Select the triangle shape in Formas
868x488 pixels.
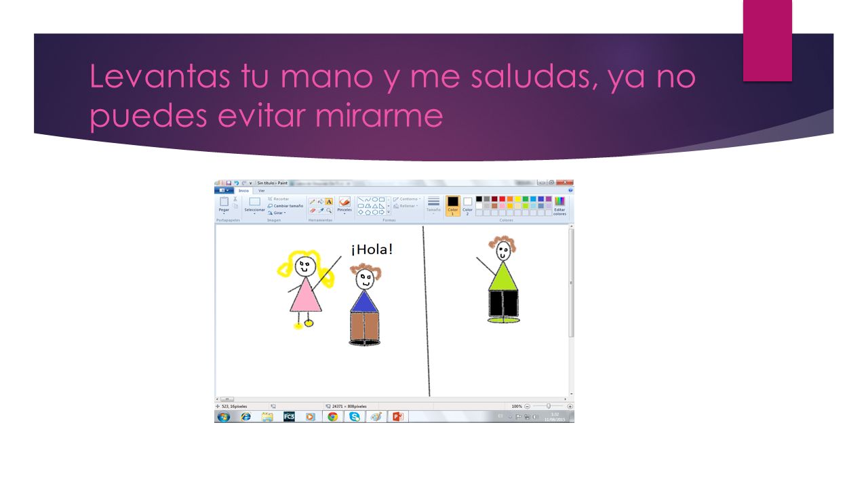tap(374, 206)
